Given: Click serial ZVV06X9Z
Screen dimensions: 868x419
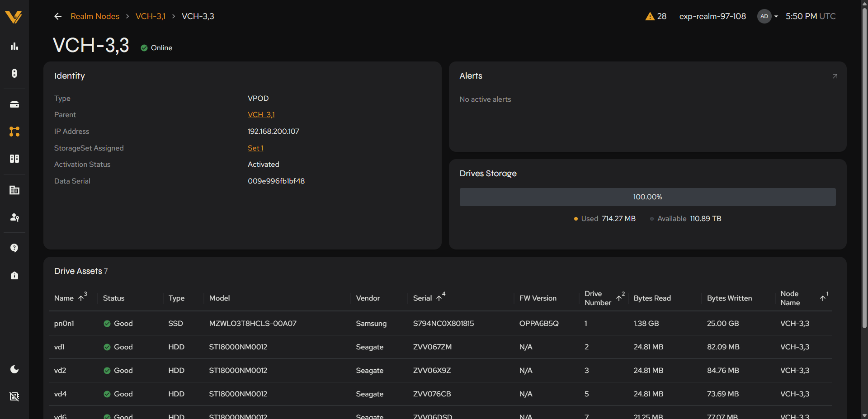Looking at the screenshot, I should (x=432, y=371).
